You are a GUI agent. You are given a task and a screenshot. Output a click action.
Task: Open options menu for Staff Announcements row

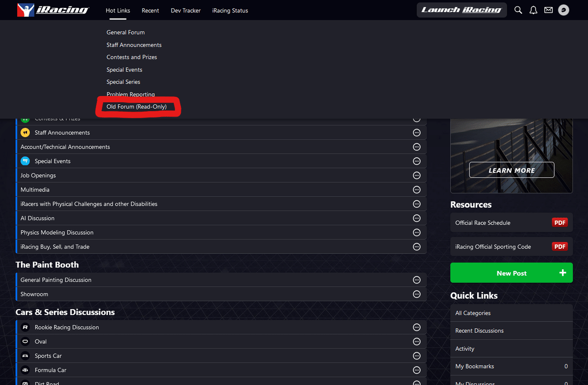(x=416, y=133)
